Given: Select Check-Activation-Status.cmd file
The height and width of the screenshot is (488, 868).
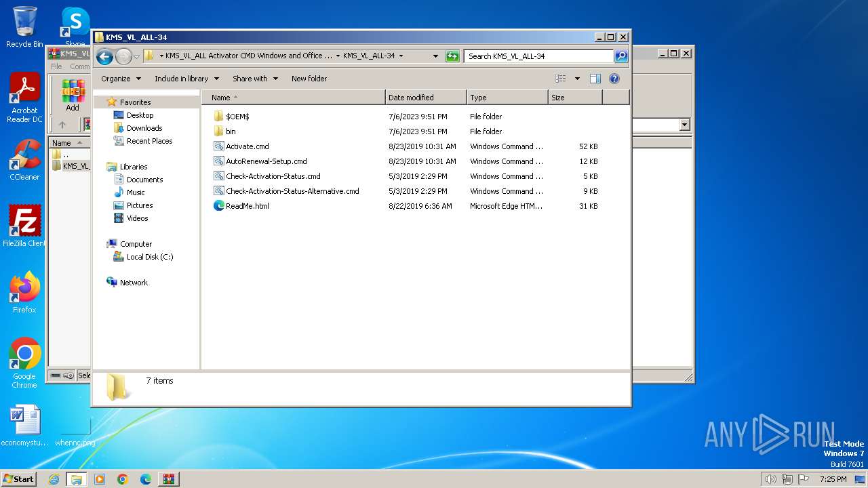Looking at the screenshot, I should 273,176.
